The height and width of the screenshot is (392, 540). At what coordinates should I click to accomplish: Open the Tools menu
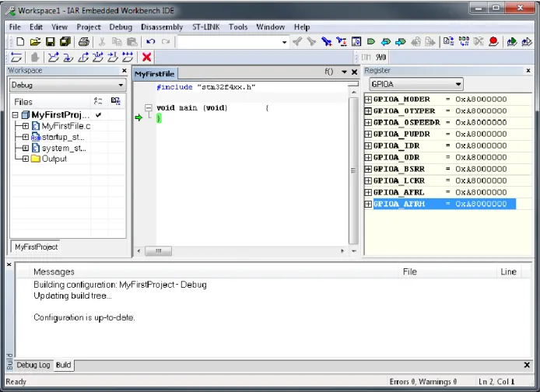pyautogui.click(x=238, y=27)
